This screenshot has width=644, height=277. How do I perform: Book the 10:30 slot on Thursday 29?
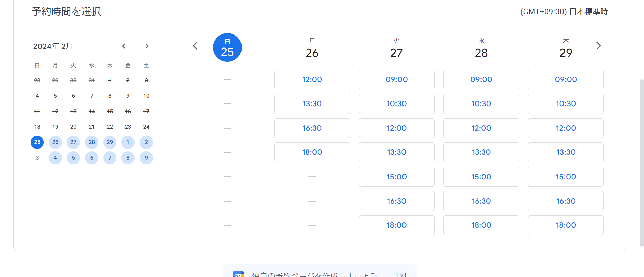coord(566,103)
